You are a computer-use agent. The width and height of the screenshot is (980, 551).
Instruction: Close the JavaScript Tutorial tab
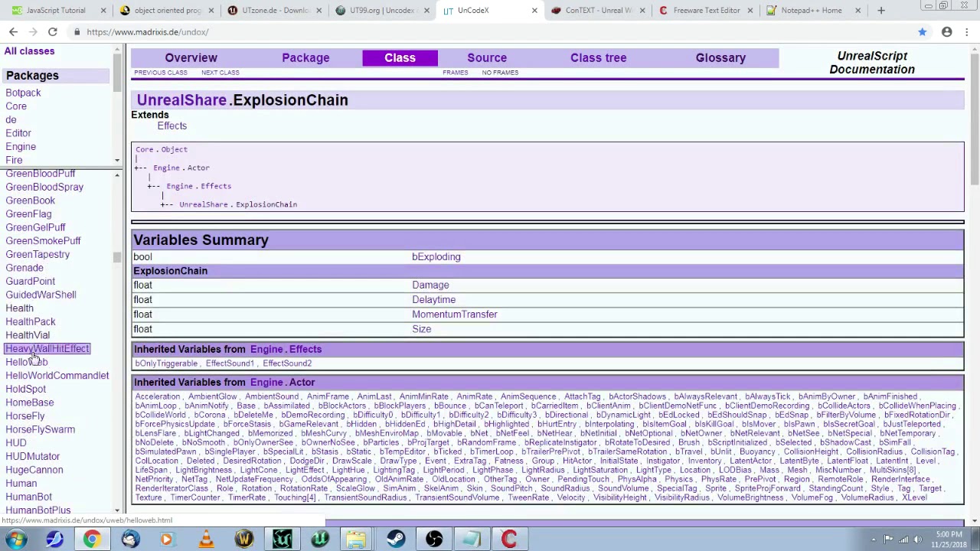point(103,11)
